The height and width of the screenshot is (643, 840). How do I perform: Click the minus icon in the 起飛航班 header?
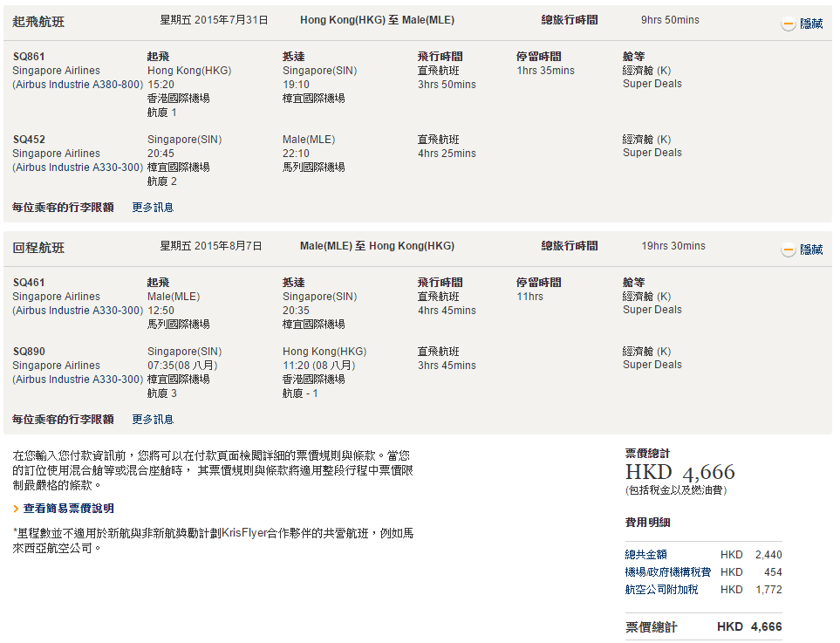[788, 24]
